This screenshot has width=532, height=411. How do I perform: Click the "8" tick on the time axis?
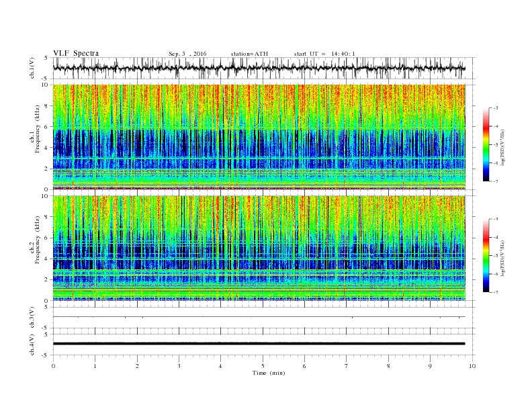(x=388, y=366)
